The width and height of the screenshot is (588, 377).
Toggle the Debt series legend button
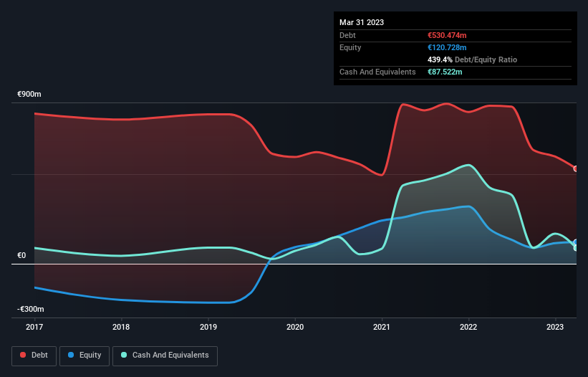(x=34, y=355)
